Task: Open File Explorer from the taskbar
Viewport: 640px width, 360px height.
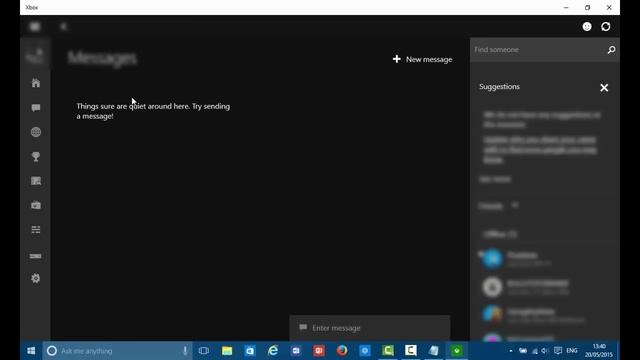Action: 227,351
